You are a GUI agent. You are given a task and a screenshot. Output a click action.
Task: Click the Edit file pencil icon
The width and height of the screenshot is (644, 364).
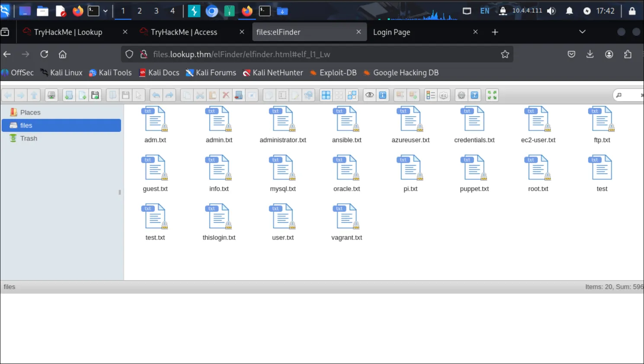pos(295,95)
